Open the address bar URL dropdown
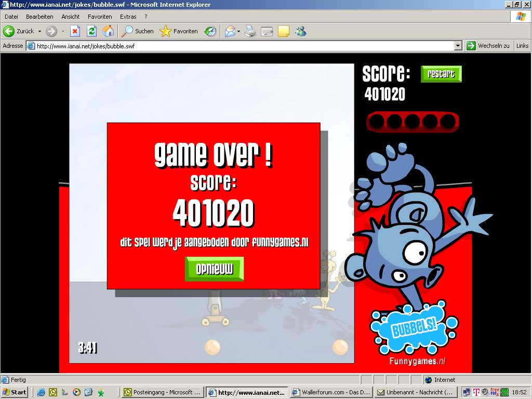Viewport: 532px width, 399px height. click(458, 46)
